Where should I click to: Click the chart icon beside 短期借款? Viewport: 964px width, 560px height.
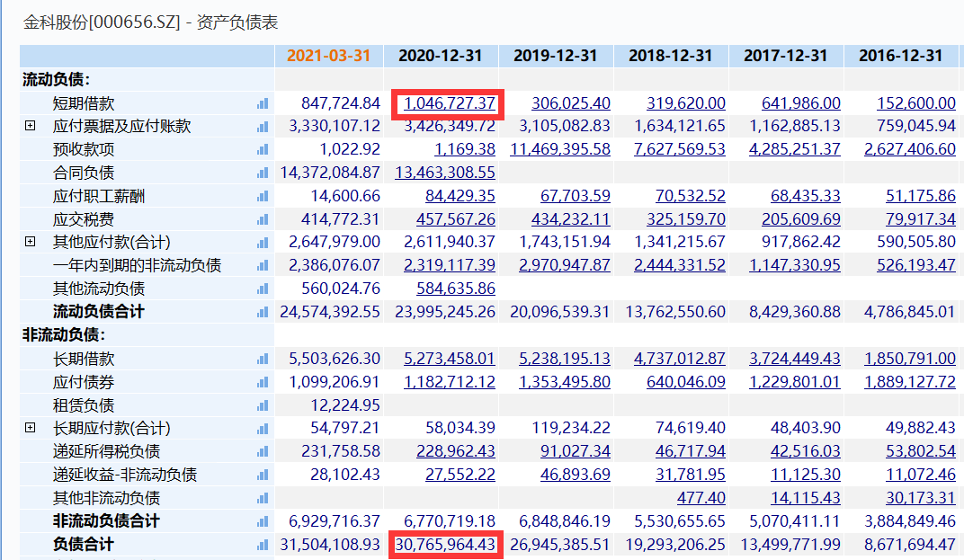click(263, 103)
